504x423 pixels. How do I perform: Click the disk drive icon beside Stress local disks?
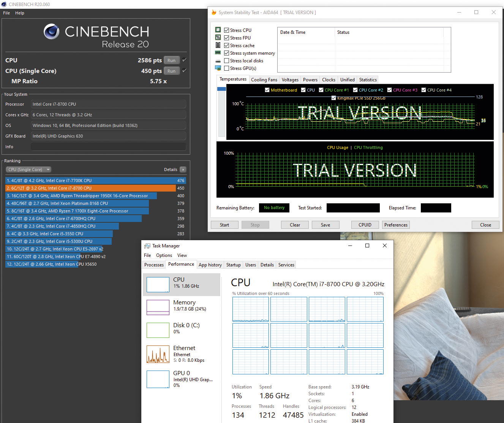point(218,60)
